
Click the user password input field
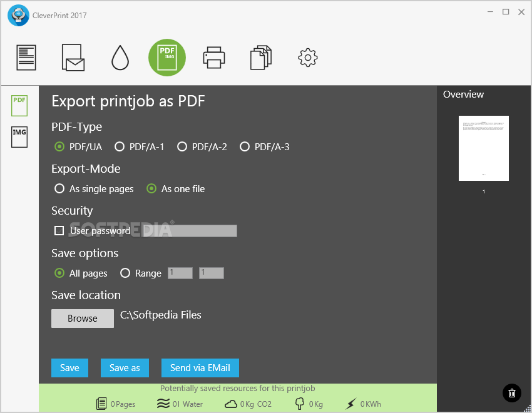pos(190,231)
